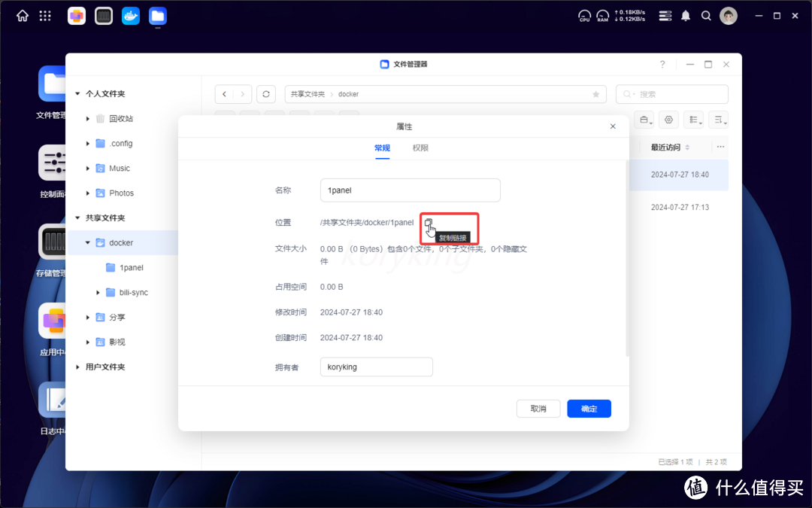Toggle the 最近访问 sort direction arrows
Screen dimensions: 812x508
pos(687,147)
